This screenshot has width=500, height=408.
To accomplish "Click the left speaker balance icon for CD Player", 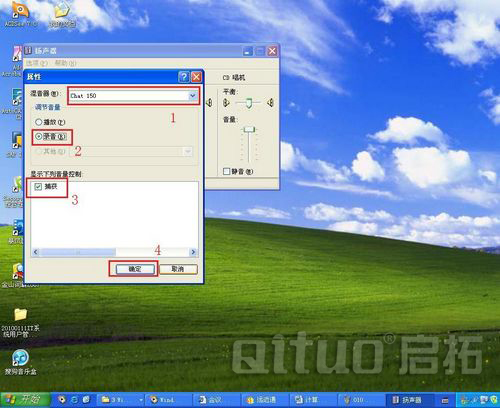I will pos(226,103).
